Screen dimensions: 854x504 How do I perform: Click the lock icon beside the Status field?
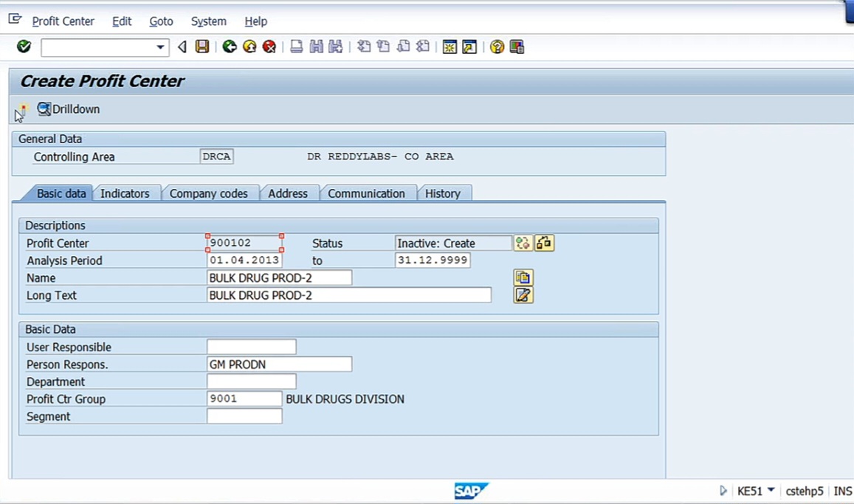(x=544, y=244)
